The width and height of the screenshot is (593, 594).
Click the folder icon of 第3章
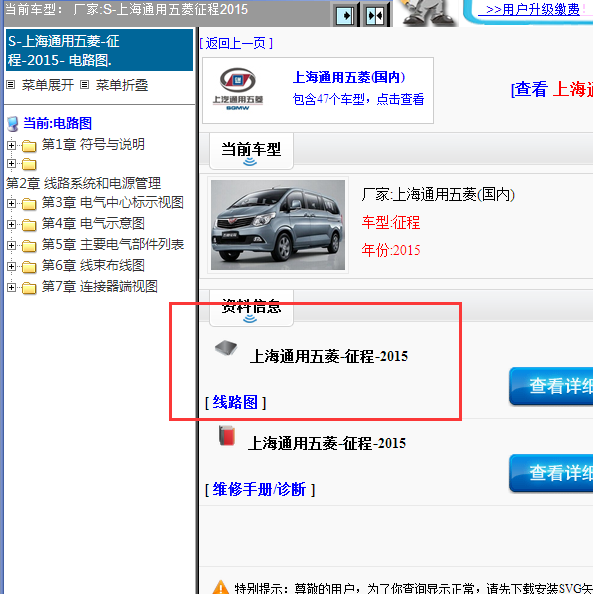tap(29, 204)
